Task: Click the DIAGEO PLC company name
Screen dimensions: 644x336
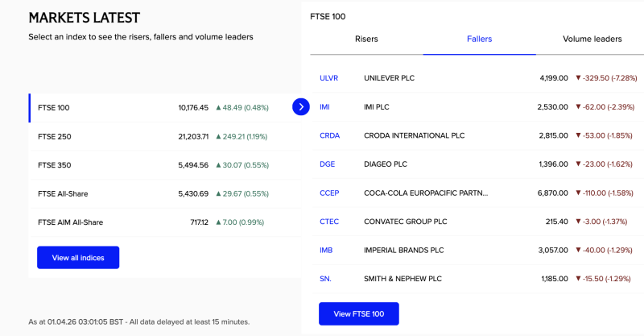Action: point(386,164)
